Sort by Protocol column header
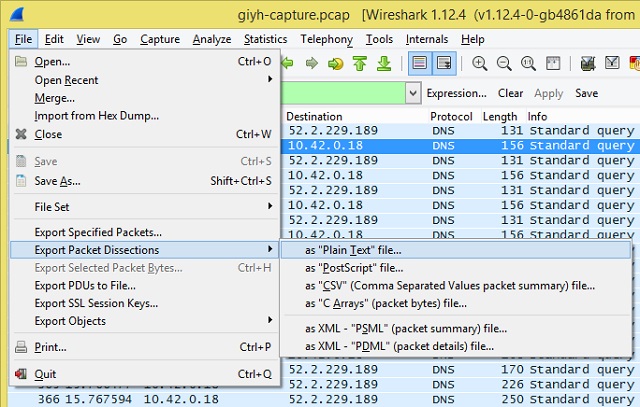 [x=451, y=116]
